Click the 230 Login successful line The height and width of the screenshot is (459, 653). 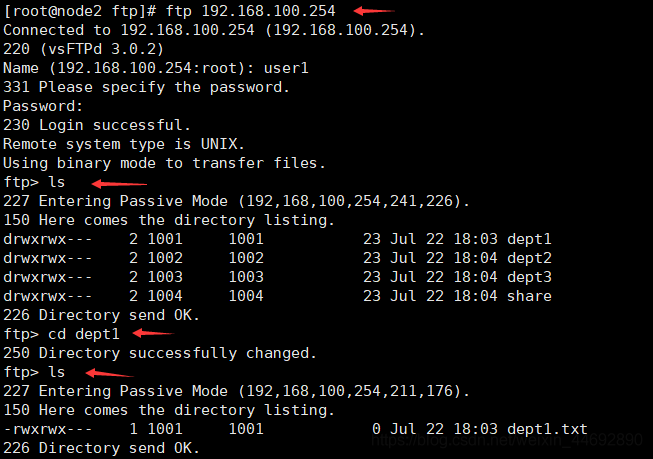coord(97,125)
